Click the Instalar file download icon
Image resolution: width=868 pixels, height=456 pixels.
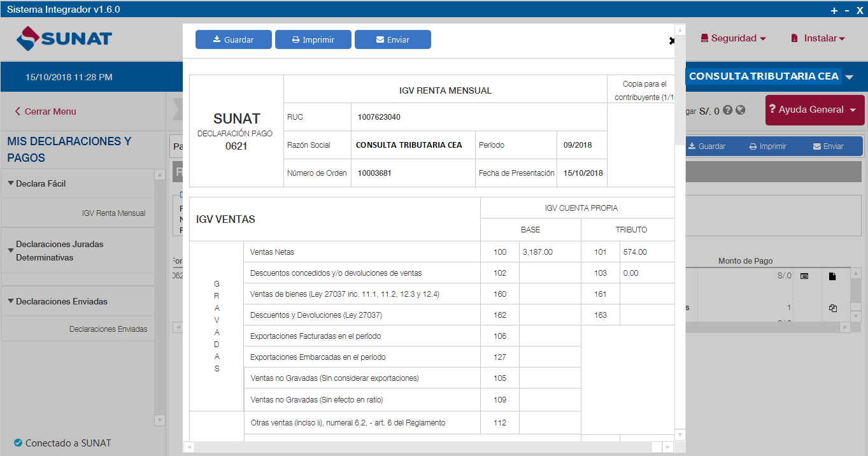(x=794, y=38)
